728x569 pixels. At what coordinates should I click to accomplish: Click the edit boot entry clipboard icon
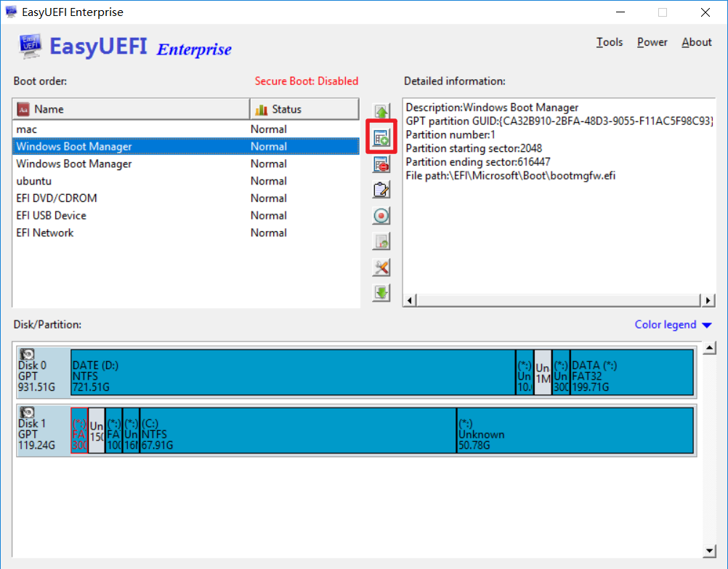381,190
